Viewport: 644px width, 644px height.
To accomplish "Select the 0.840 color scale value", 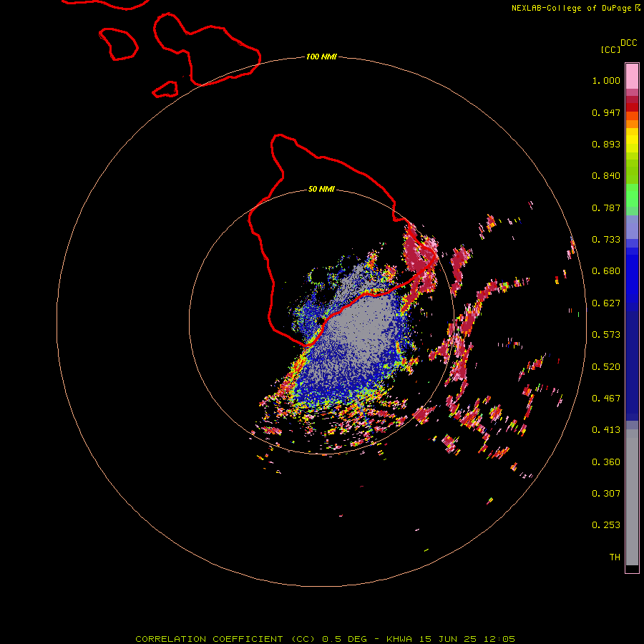I will (606, 176).
